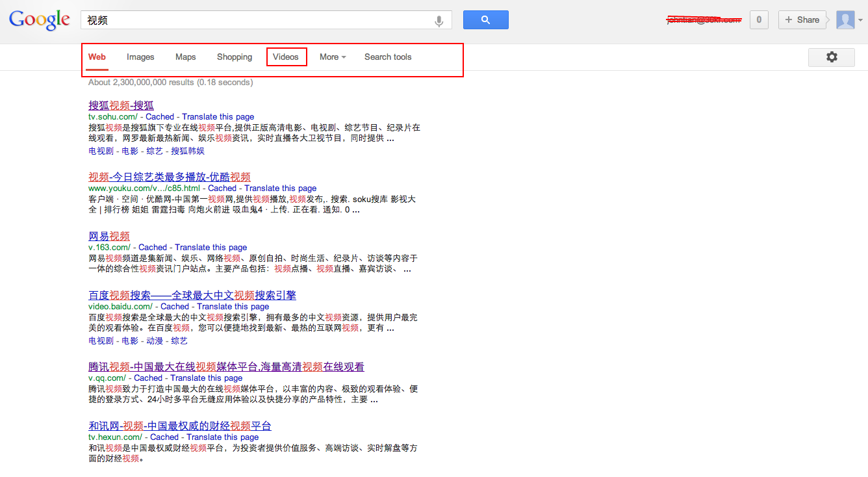Switch to the Images tab

[x=140, y=57]
